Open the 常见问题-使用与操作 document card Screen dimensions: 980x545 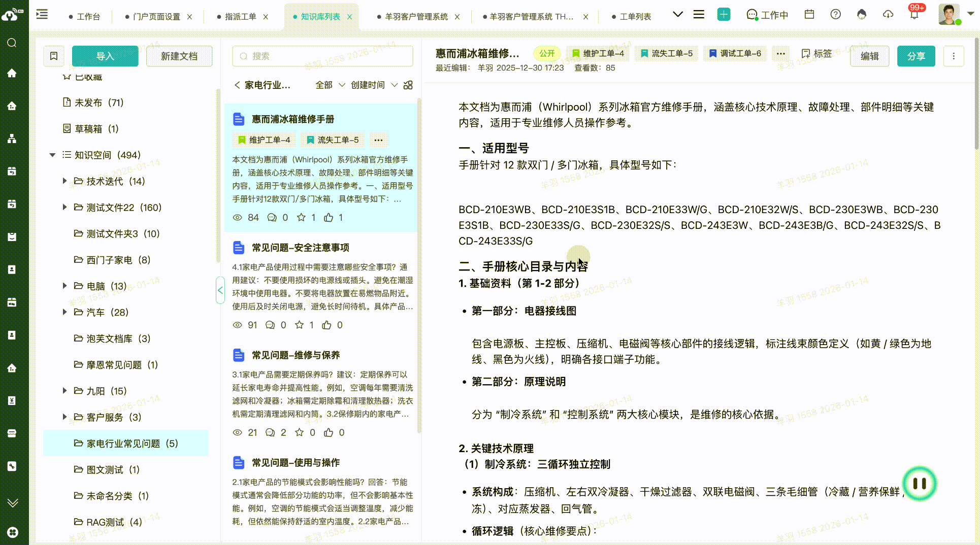pos(322,492)
